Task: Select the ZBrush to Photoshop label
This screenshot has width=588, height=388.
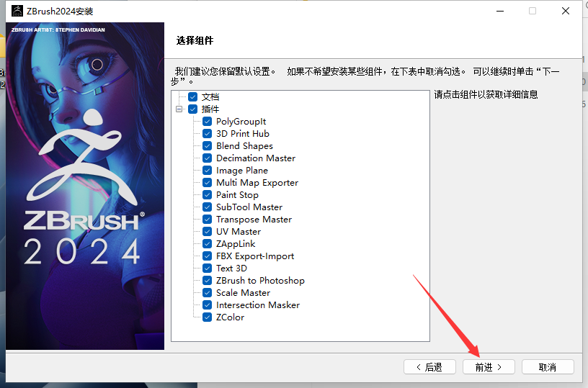Action: [x=260, y=281]
